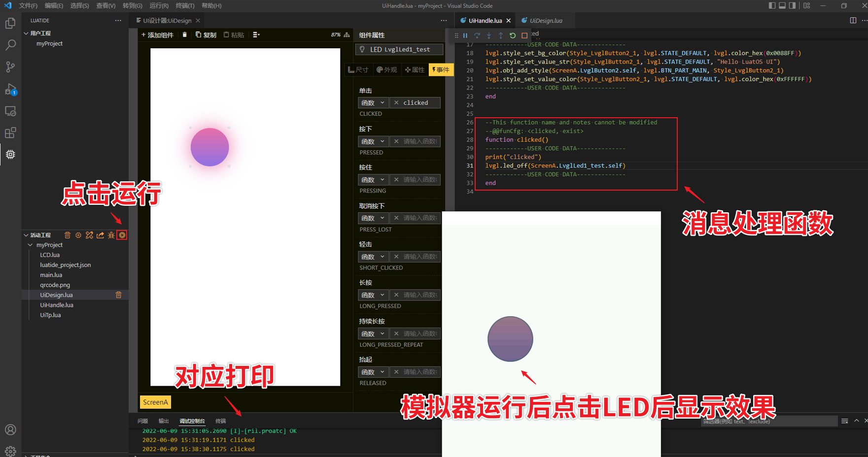Toggle the bottom panel layout button

click(x=782, y=6)
